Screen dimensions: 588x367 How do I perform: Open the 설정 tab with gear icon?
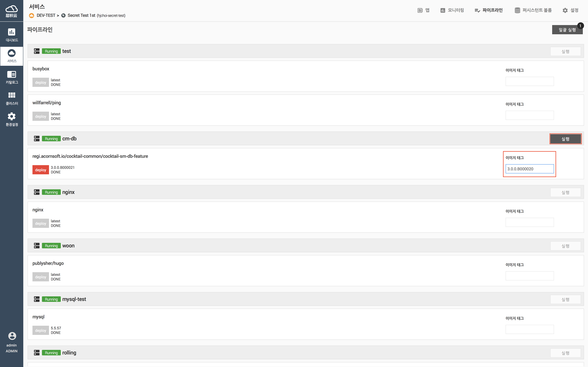(x=570, y=10)
